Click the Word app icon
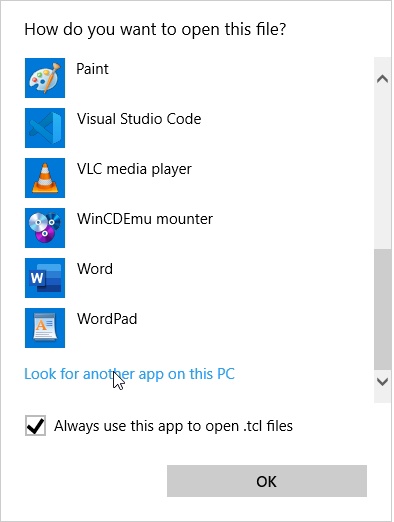Screen dimensions: 394x522 tap(45, 278)
